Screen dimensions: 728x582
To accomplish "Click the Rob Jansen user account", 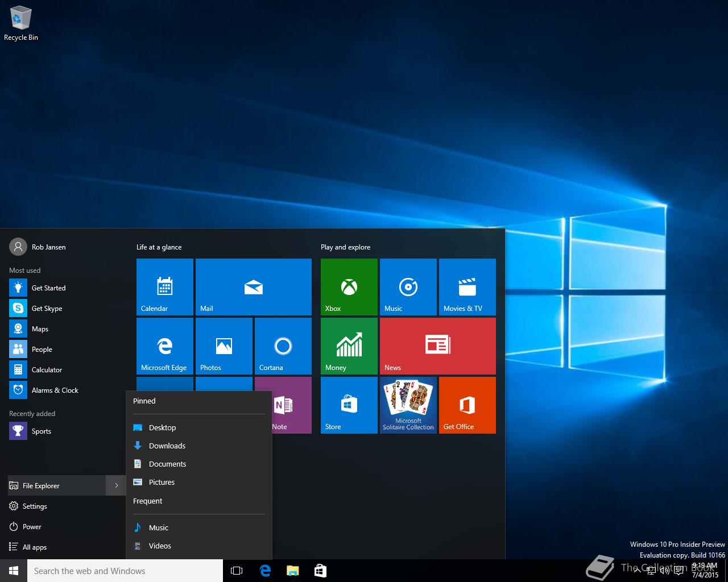I will click(x=38, y=247).
